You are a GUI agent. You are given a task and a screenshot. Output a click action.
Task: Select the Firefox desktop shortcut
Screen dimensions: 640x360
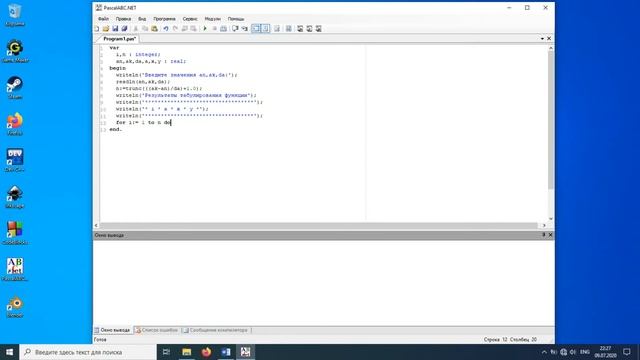coord(15,124)
